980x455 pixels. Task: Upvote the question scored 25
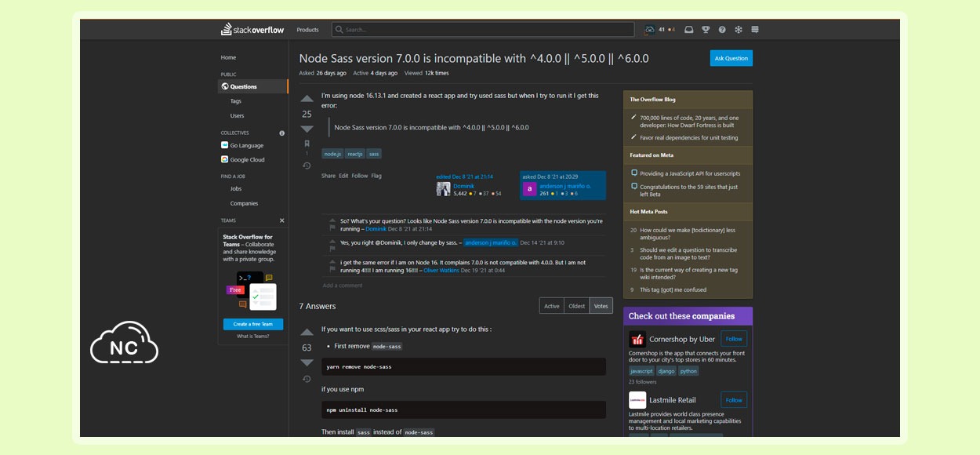[307, 99]
